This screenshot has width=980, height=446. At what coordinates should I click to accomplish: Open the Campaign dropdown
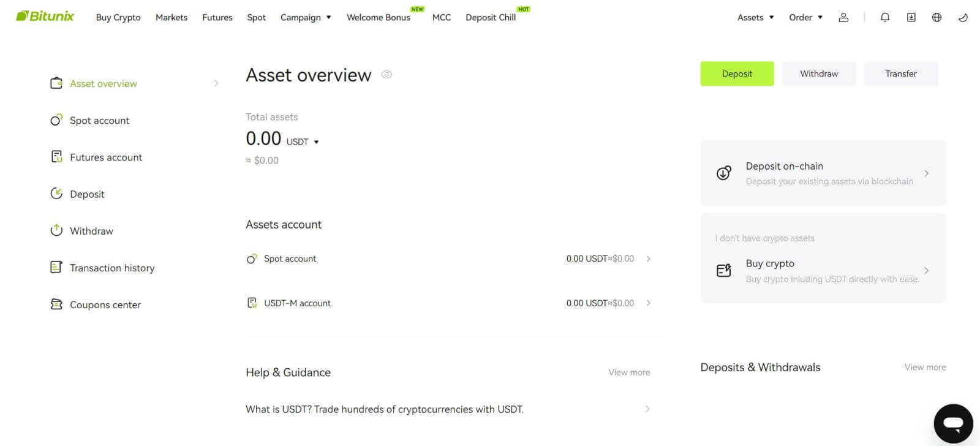[306, 17]
